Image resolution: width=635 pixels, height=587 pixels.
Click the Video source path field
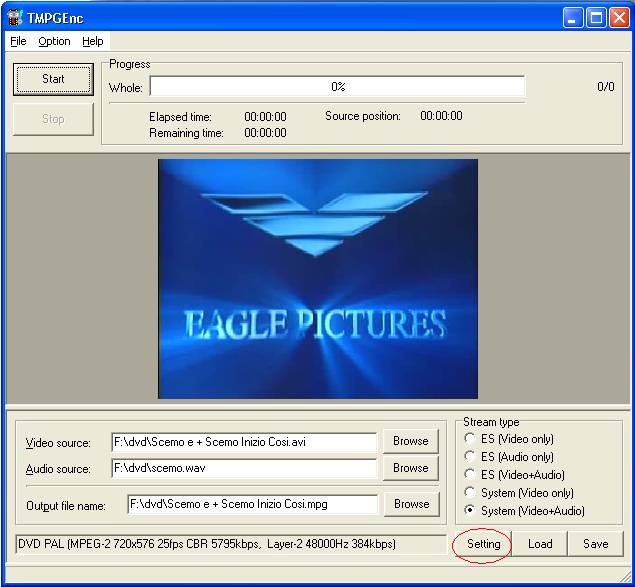244,442
